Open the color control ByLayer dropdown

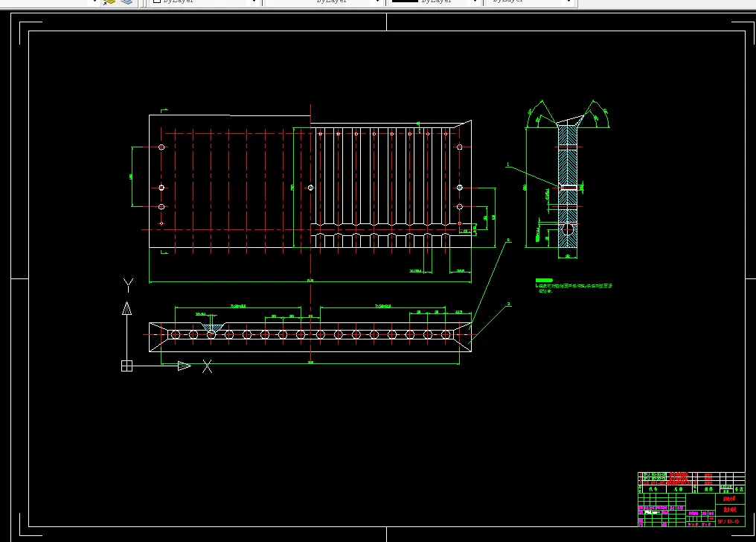205,2
